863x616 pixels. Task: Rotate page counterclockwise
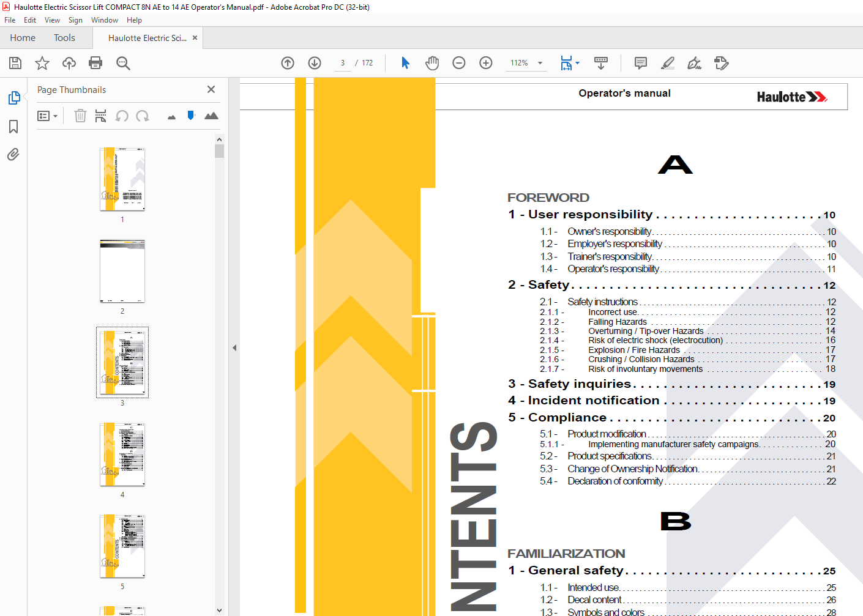[x=122, y=116]
